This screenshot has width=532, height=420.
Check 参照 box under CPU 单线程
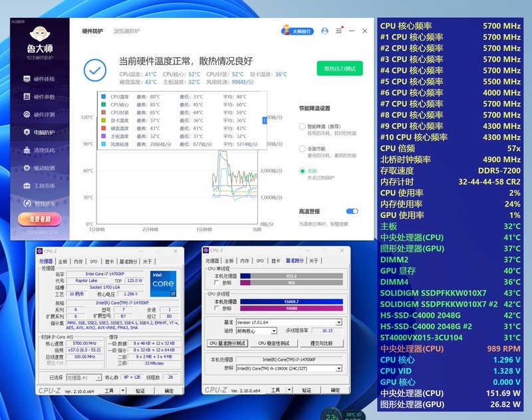click(217, 282)
